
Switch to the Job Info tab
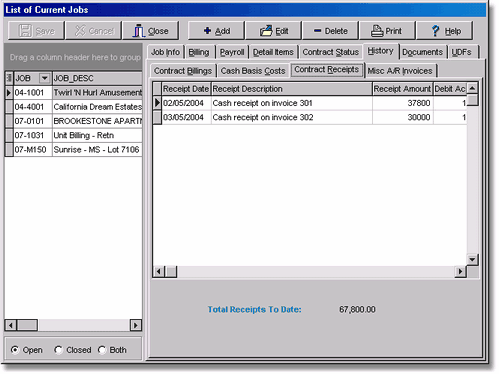click(x=165, y=52)
